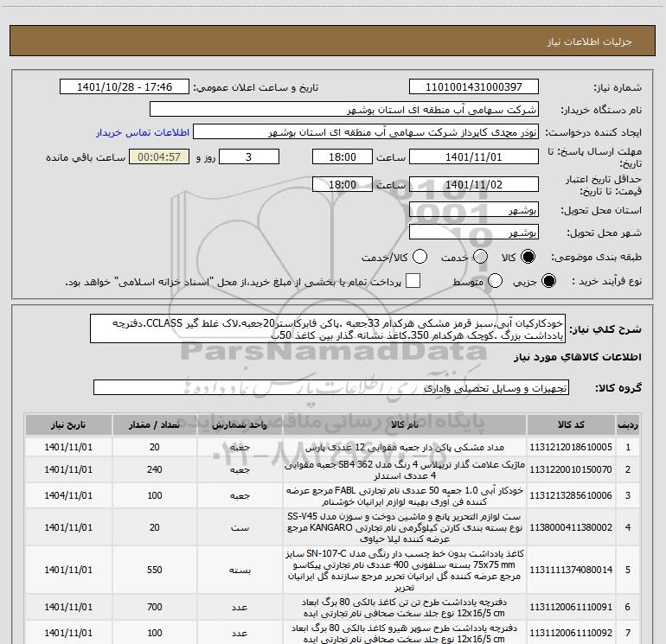Click quantity 700 in row 6

click(x=155, y=607)
